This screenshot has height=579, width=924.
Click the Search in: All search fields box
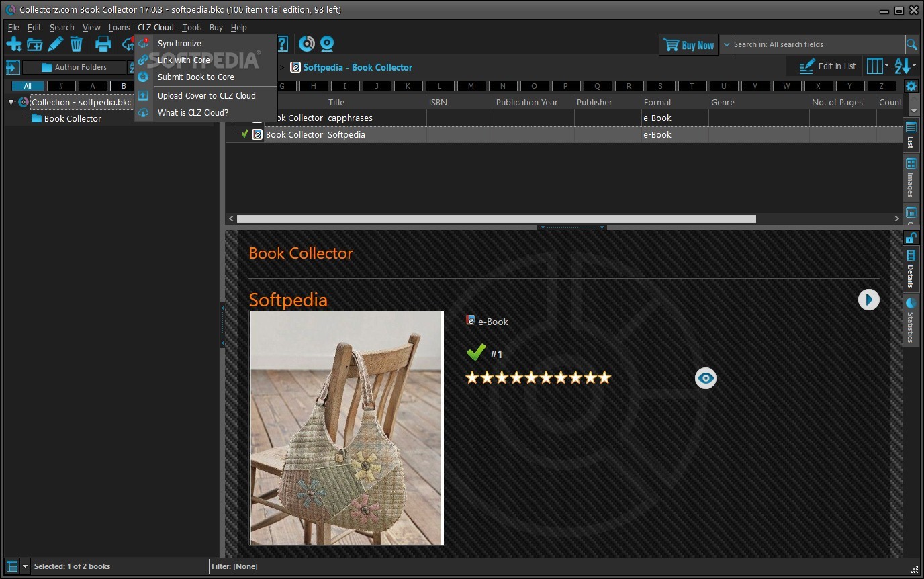point(818,44)
